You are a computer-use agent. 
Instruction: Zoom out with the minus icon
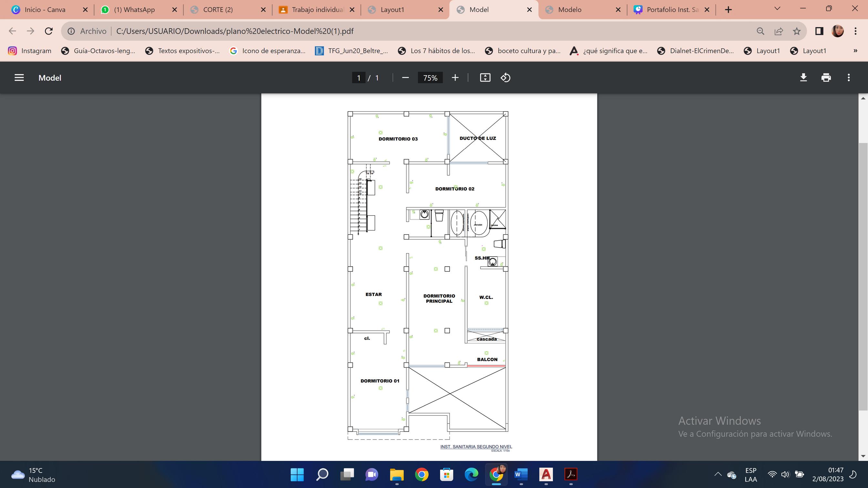405,78
